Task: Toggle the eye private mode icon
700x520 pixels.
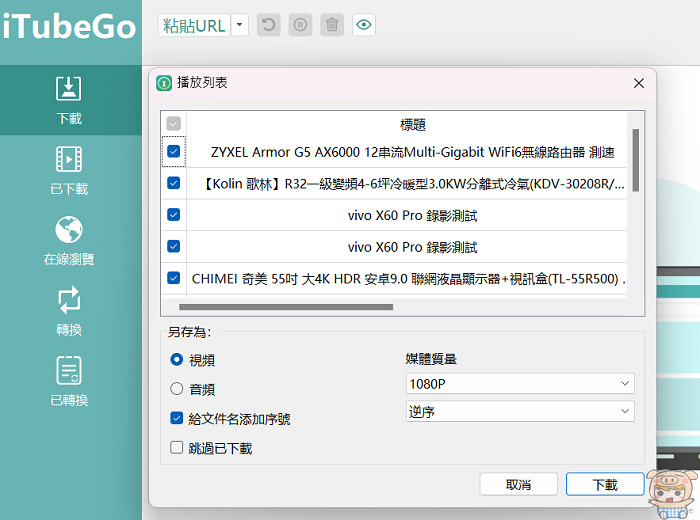Action: pyautogui.click(x=364, y=25)
